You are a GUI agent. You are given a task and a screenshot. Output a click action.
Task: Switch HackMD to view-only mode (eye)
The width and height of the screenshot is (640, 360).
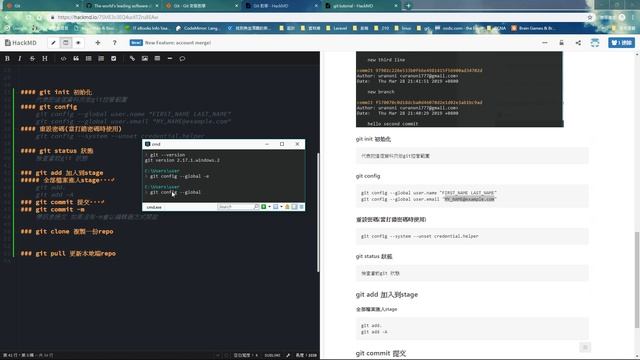tap(78, 43)
